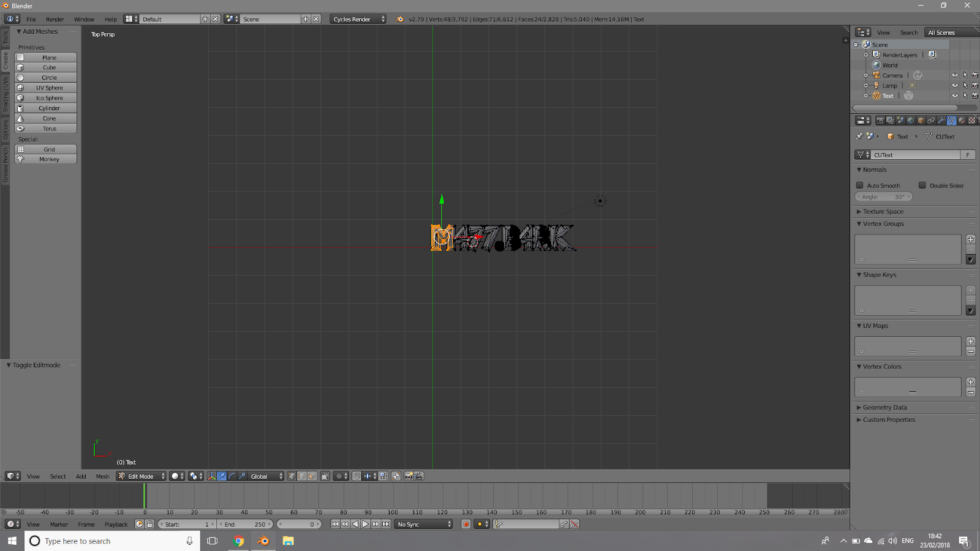This screenshot has width=980, height=551.
Task: Select the Object properties cube icon
Action: coord(919,121)
